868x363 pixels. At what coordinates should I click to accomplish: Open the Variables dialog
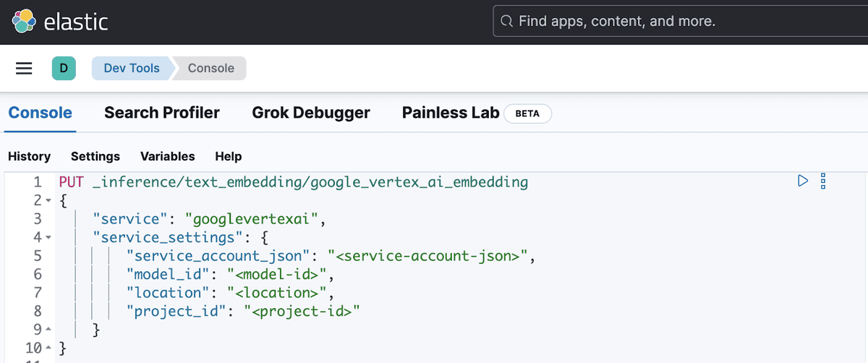(x=168, y=156)
